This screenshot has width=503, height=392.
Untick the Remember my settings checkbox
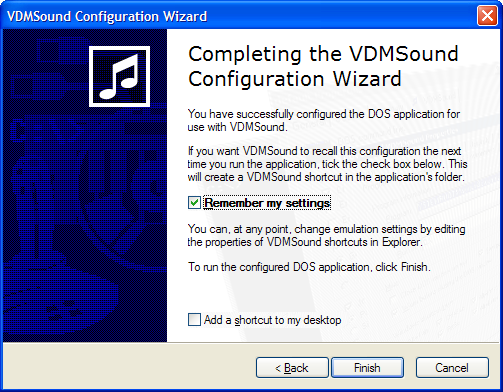click(x=194, y=203)
